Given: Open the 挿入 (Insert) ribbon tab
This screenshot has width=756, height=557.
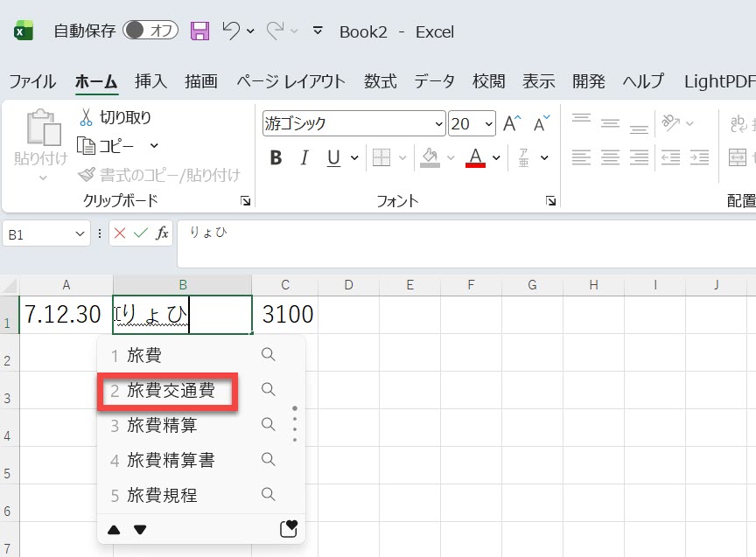Looking at the screenshot, I should pyautogui.click(x=150, y=81).
